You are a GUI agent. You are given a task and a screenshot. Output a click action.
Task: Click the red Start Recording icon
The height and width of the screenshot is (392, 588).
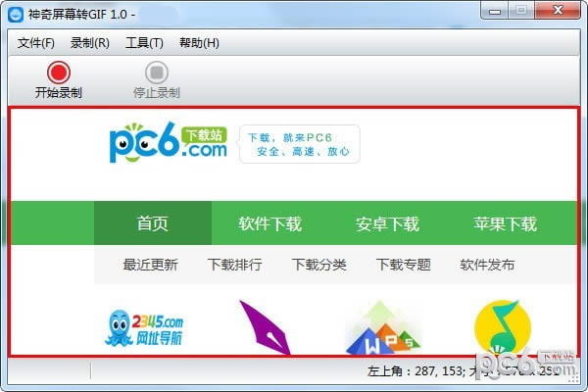tap(59, 73)
